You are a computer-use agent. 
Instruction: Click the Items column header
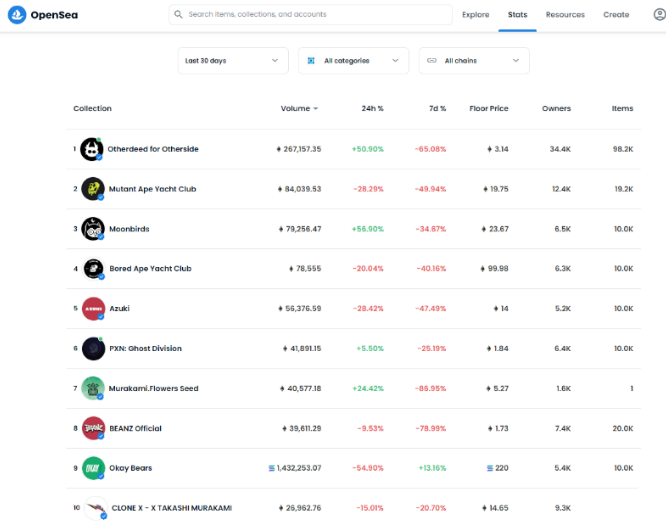click(x=622, y=109)
